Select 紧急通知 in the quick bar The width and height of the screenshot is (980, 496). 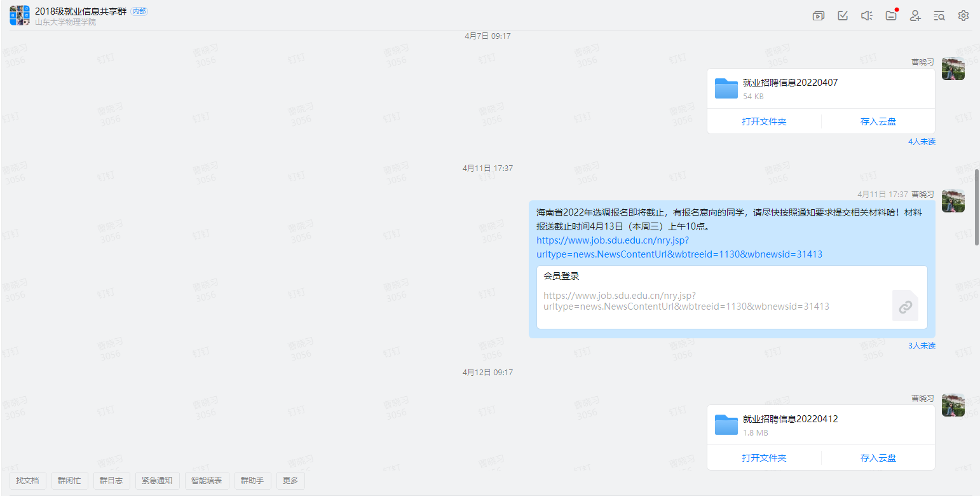pyautogui.click(x=157, y=481)
